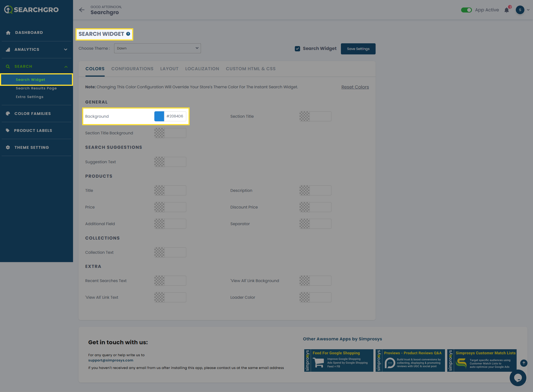Open the Color Families palette icon
The width and height of the screenshot is (533, 392).
point(8,114)
